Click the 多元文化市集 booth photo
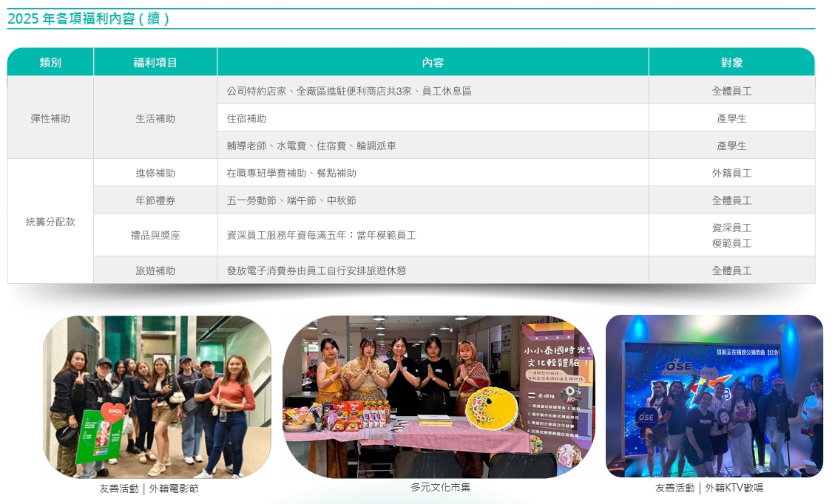The width and height of the screenshot is (835, 504). coord(438,397)
